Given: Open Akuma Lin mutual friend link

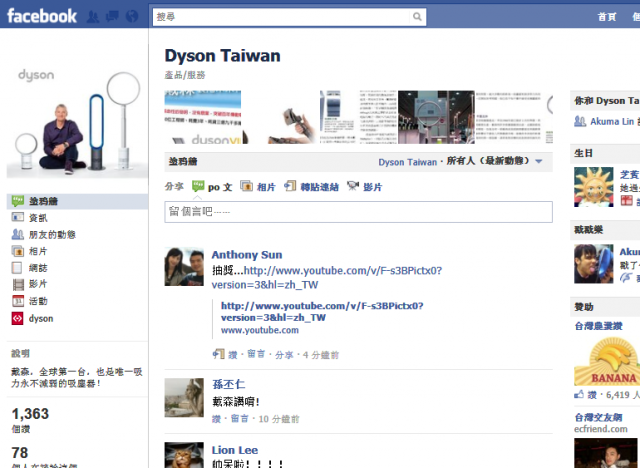Looking at the screenshot, I should coord(612,122).
